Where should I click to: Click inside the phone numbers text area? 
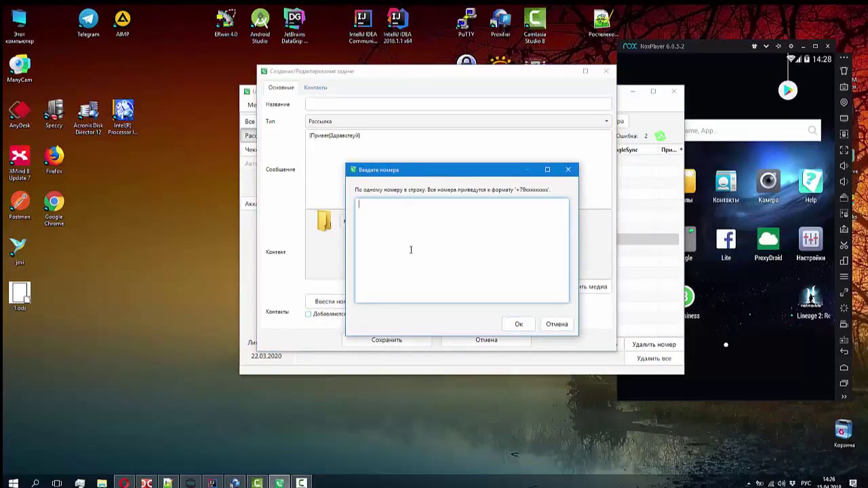(461, 249)
